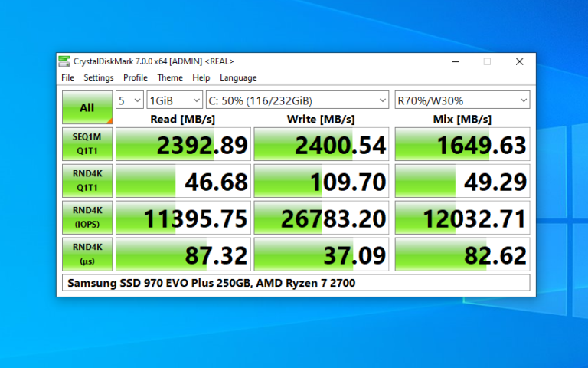The width and height of the screenshot is (588, 368).
Task: Click the Samsung SSD 970 EVO comment field
Action: click(295, 283)
